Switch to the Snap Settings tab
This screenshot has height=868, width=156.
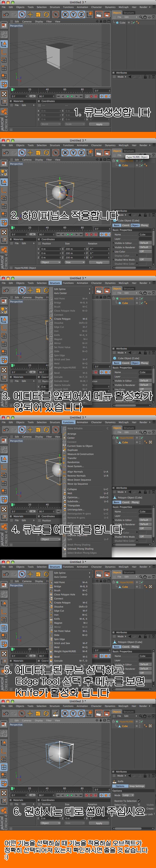pos(136,786)
